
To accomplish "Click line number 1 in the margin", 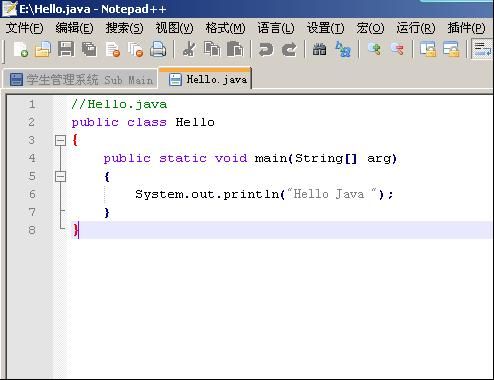I will [x=32, y=104].
